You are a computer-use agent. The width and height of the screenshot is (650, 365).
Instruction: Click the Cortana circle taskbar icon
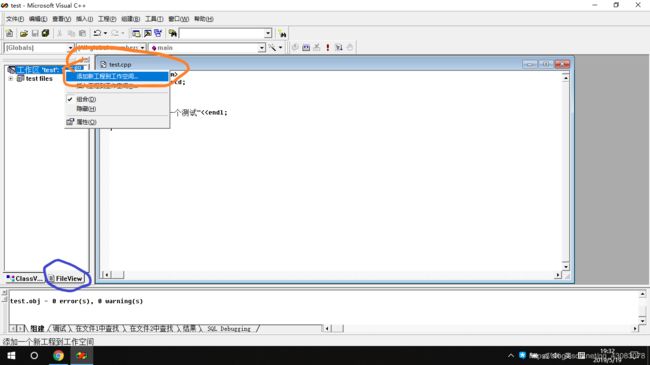tap(34, 355)
